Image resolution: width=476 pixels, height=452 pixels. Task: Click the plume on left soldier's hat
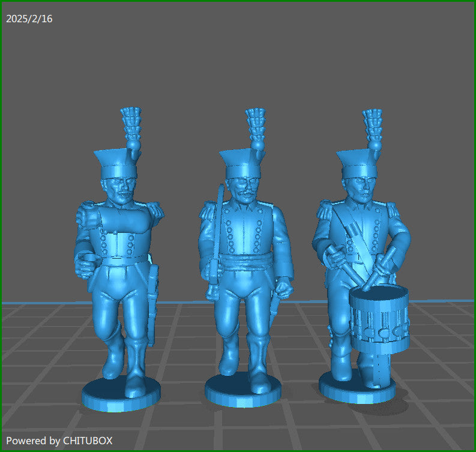pyautogui.click(x=132, y=127)
